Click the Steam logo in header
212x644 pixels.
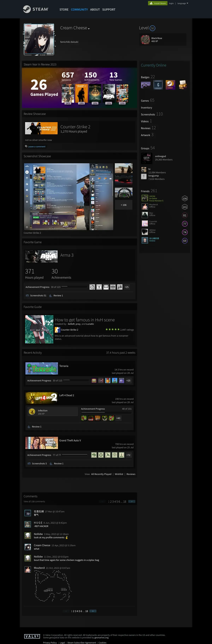(x=36, y=9)
